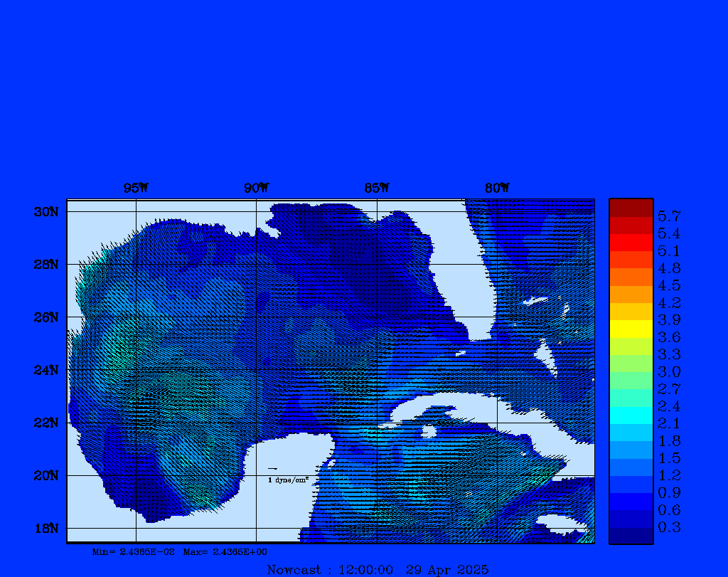Select the 24N latitude label
This screenshot has width=728, height=577.
click(x=45, y=370)
